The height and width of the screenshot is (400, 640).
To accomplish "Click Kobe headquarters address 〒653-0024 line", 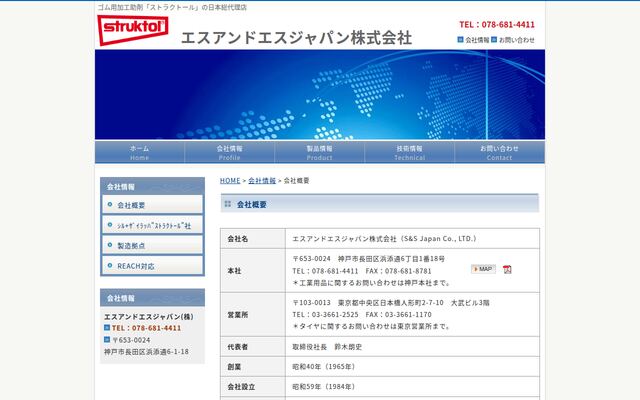I will tap(368, 259).
